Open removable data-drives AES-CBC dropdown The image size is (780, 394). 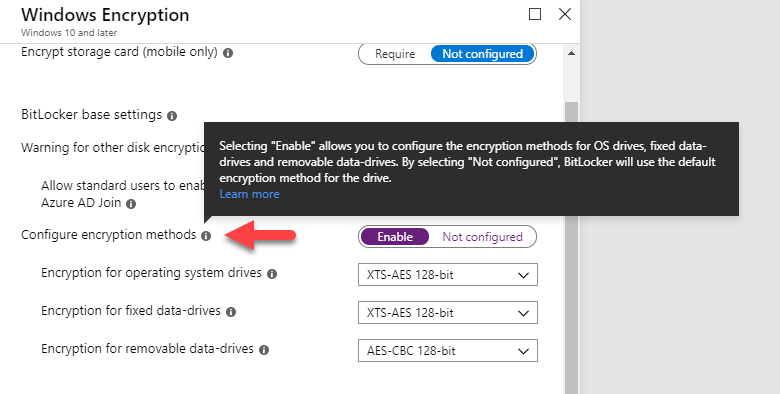pos(448,351)
